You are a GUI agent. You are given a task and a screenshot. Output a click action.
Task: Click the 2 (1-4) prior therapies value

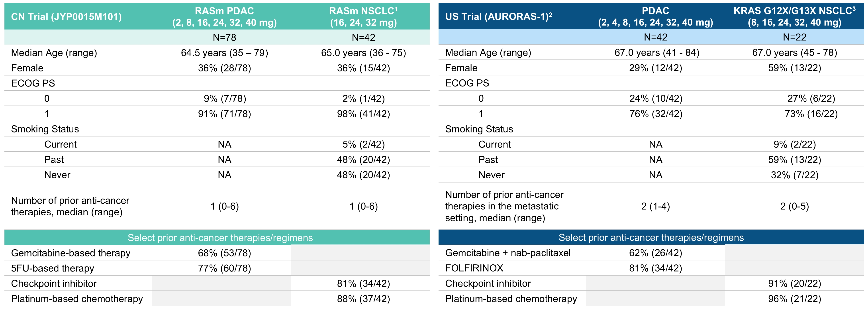(655, 206)
